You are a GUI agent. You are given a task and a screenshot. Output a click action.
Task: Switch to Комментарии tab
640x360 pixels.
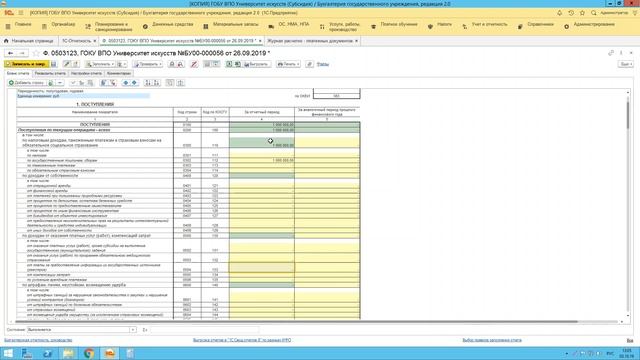click(119, 73)
